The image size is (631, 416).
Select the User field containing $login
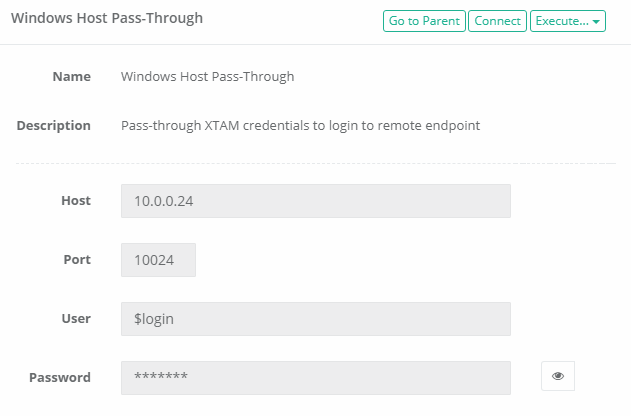pyautogui.click(x=315, y=319)
